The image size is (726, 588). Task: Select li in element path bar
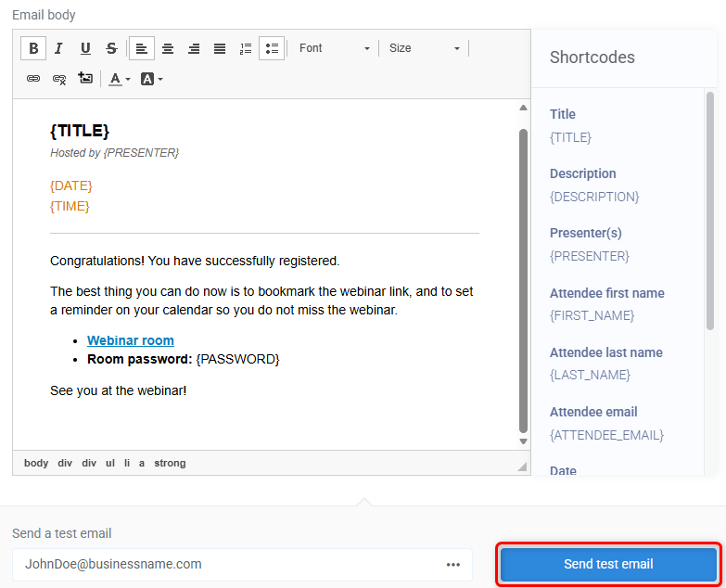[127, 463]
